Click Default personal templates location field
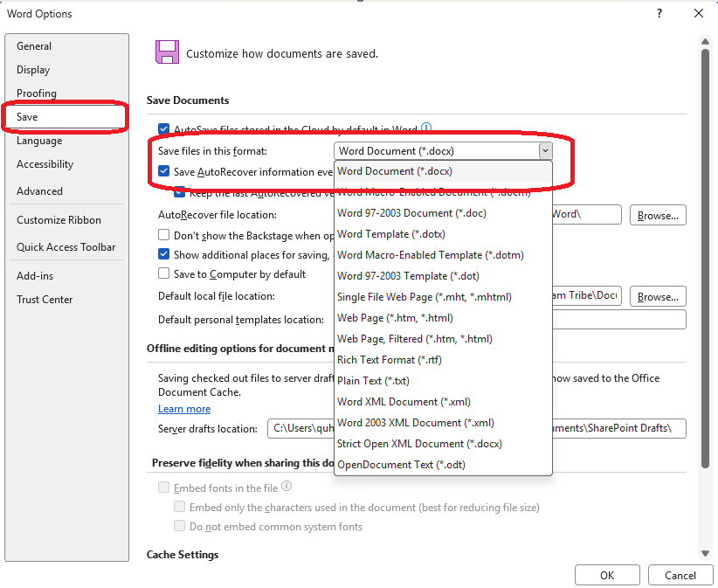 [619, 319]
